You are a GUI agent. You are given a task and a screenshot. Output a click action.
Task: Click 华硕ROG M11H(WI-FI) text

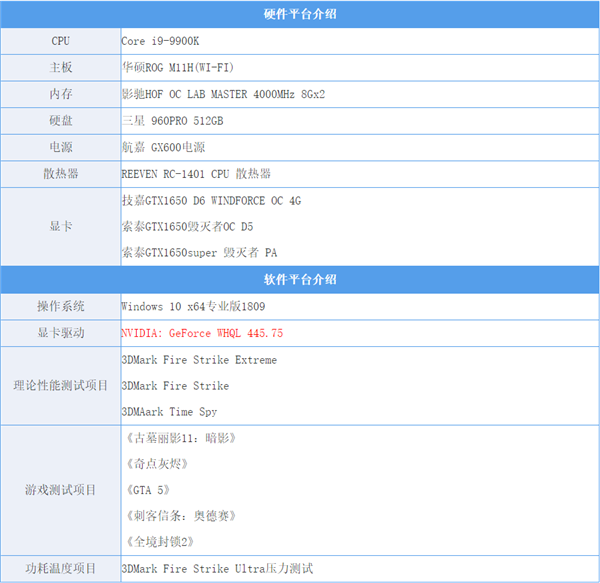click(178, 68)
